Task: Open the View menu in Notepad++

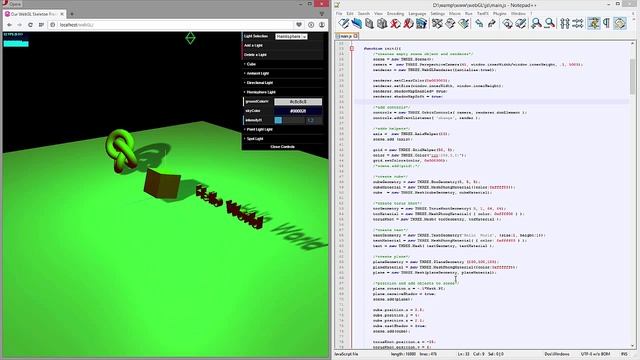Action: (378, 13)
